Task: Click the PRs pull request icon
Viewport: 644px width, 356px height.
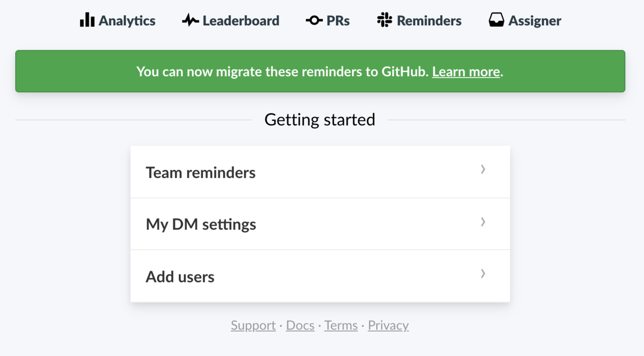Action: pos(313,20)
